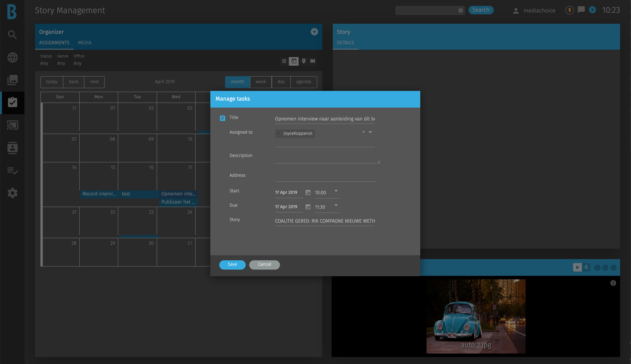Switch organizer to column board view
Viewport: 631px width, 364px height.
pyautogui.click(x=313, y=61)
